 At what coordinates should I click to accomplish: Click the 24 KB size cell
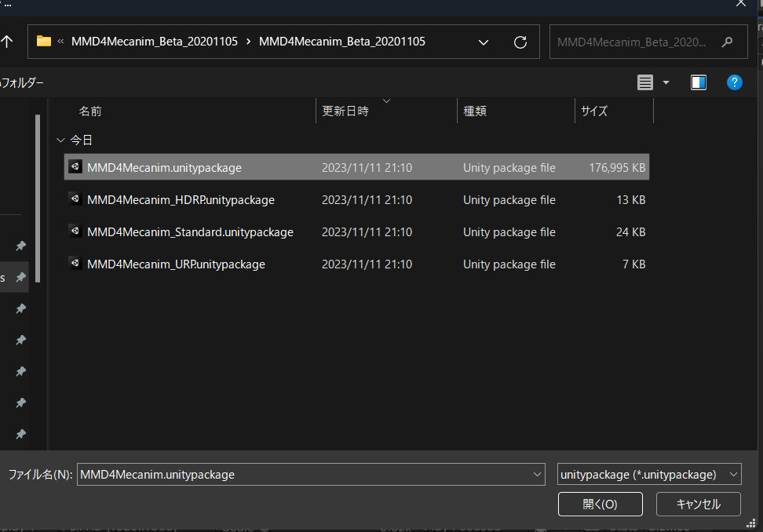[630, 232]
